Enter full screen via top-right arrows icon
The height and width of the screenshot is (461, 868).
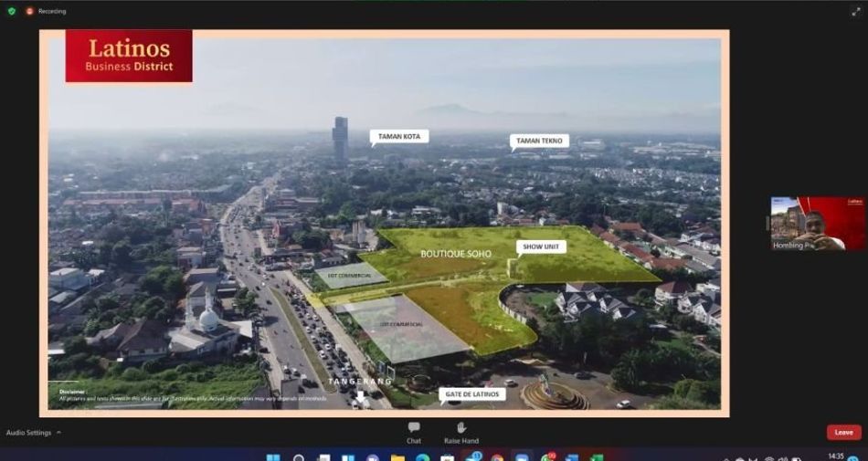pos(856,11)
